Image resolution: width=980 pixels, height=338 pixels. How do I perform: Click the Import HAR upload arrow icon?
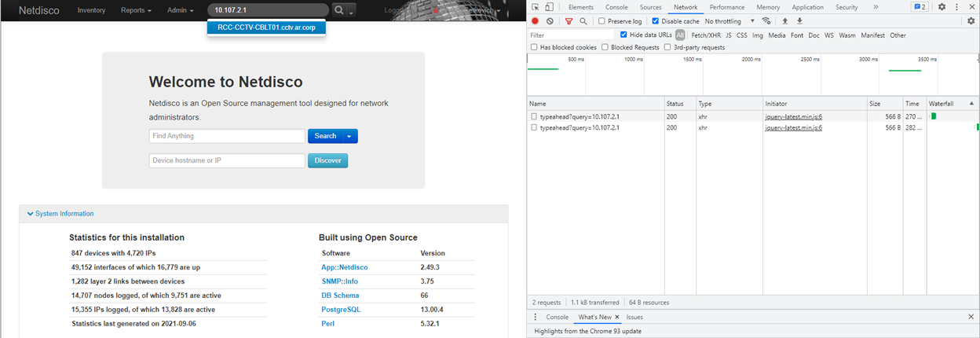[784, 21]
